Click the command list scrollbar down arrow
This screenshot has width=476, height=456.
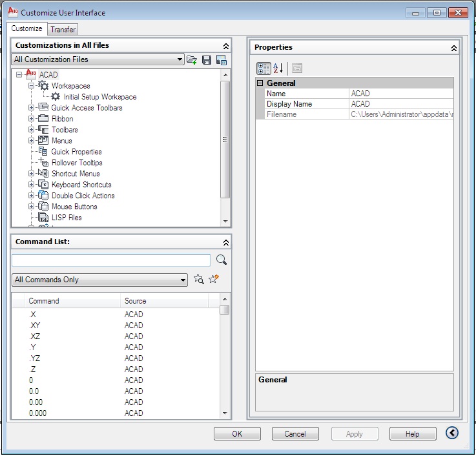coord(225,413)
